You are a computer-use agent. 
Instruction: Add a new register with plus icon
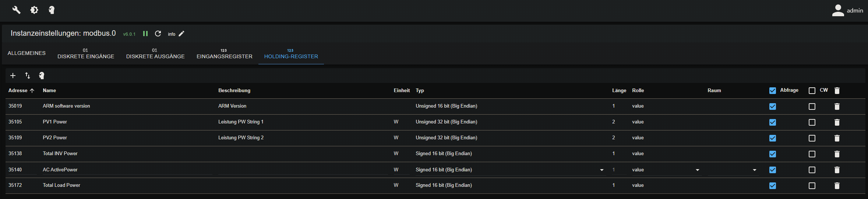point(13,76)
